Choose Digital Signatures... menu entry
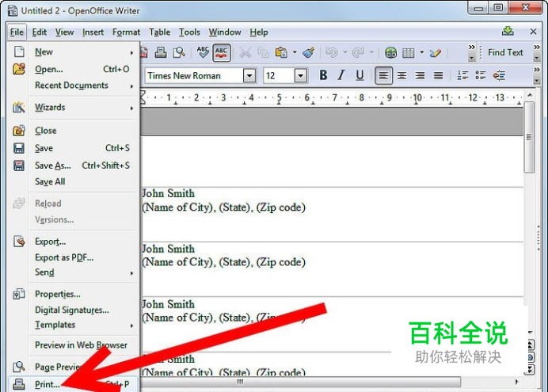Image resolution: width=548 pixels, height=392 pixels. (74, 310)
